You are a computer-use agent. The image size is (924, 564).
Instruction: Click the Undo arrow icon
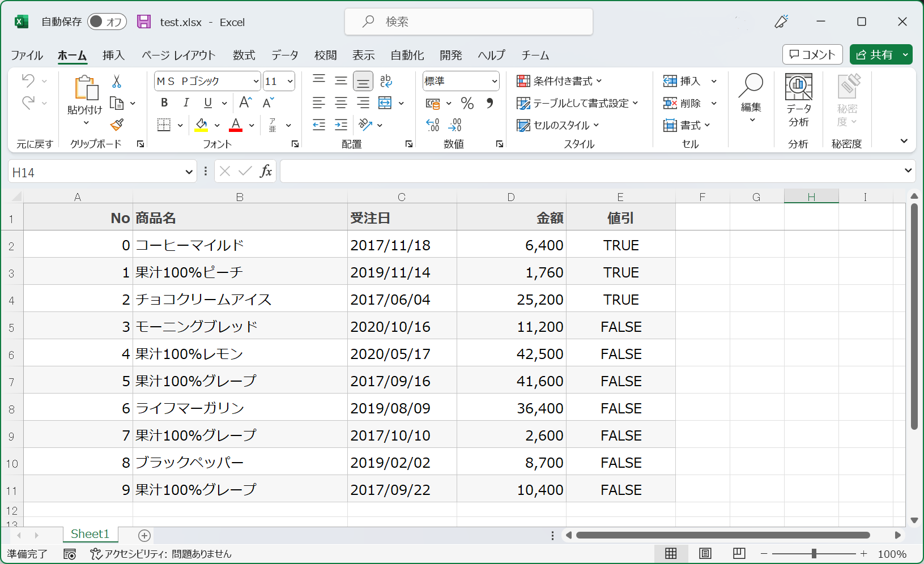click(28, 81)
